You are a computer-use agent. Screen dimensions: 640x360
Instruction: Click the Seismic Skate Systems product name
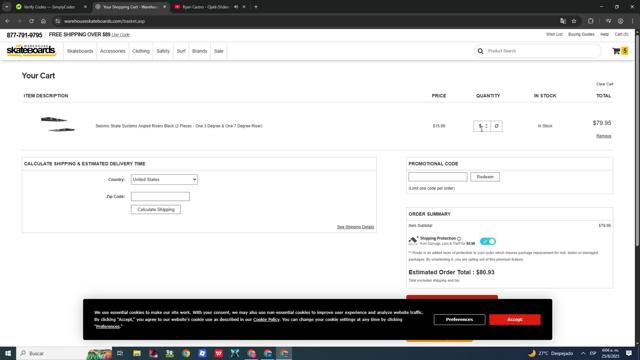pos(179,126)
